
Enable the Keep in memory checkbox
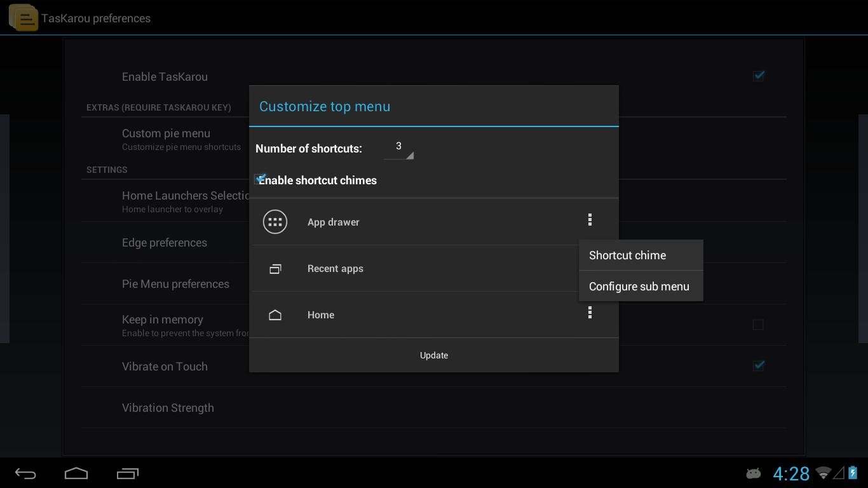758,325
